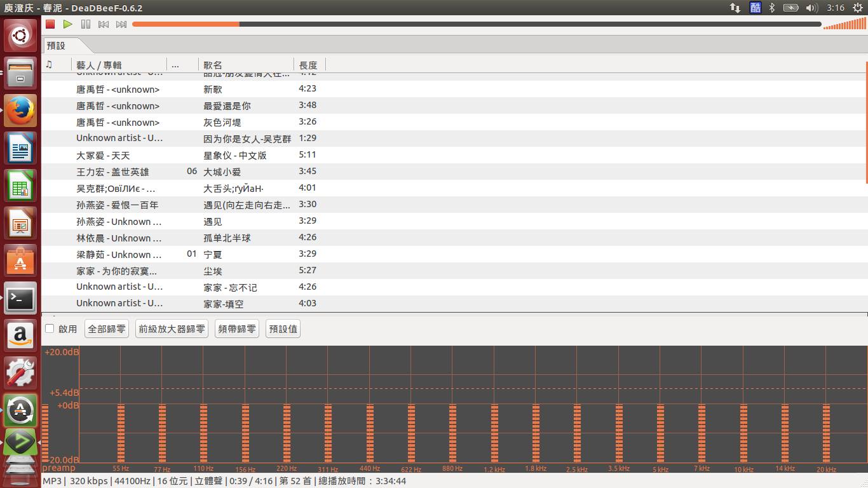The width and height of the screenshot is (868, 488).
Task: Select the song 家家 - 忘不记
Action: [x=454, y=287]
